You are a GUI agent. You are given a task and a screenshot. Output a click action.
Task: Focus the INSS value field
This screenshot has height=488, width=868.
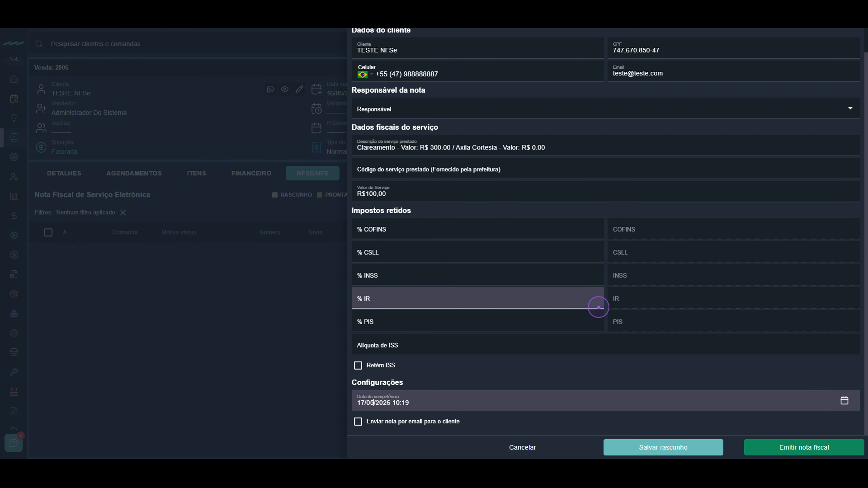coord(734,275)
